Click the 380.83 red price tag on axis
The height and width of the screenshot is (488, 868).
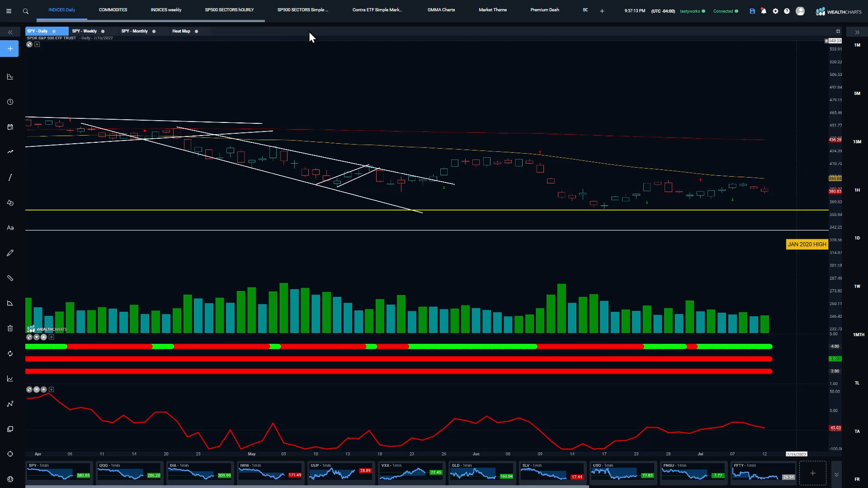pos(835,192)
